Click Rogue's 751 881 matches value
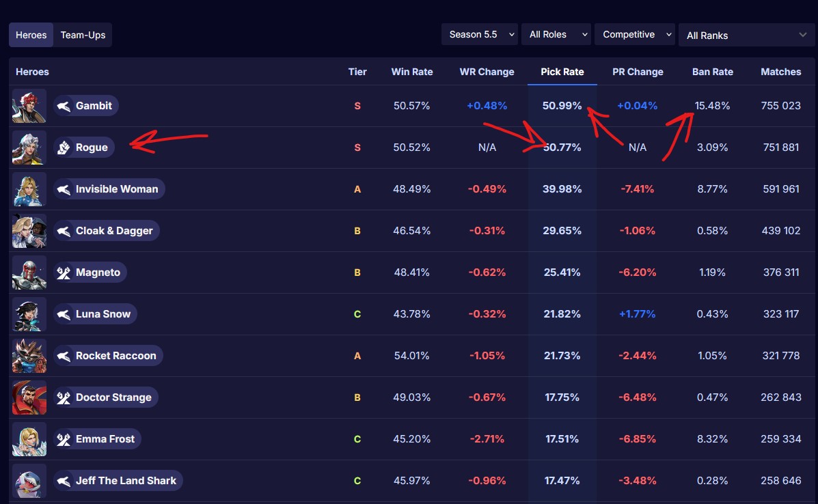The image size is (818, 504). pos(781,148)
